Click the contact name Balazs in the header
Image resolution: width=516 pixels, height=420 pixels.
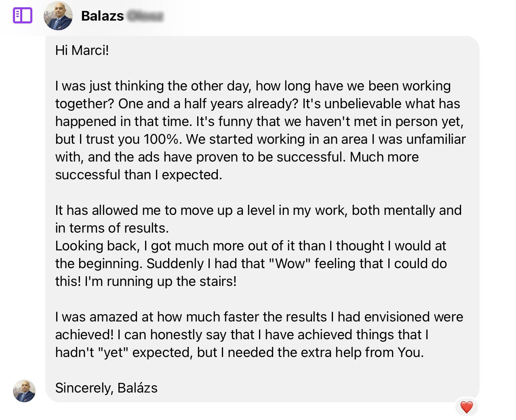[x=102, y=16]
